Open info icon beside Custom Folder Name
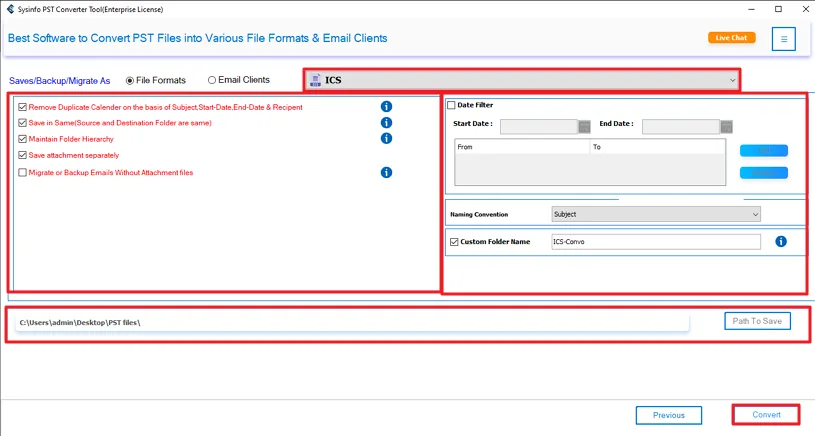The image size is (815, 436). tap(781, 241)
